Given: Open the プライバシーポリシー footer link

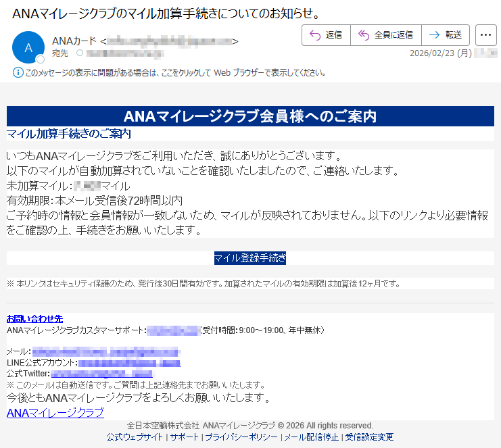Looking at the screenshot, I should [241, 437].
